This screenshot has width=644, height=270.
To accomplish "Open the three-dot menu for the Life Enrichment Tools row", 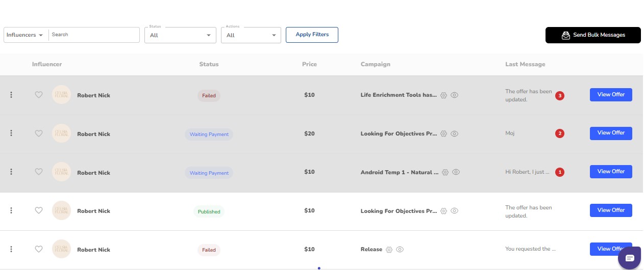I will pyautogui.click(x=11, y=95).
